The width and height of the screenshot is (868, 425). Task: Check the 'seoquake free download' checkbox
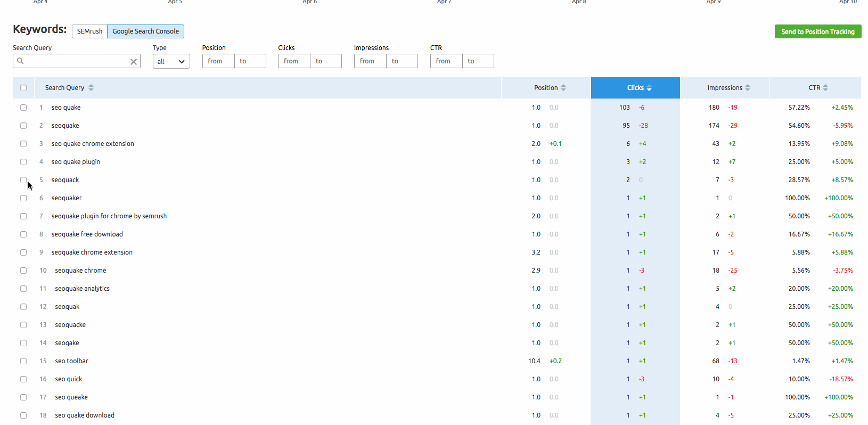coord(23,234)
